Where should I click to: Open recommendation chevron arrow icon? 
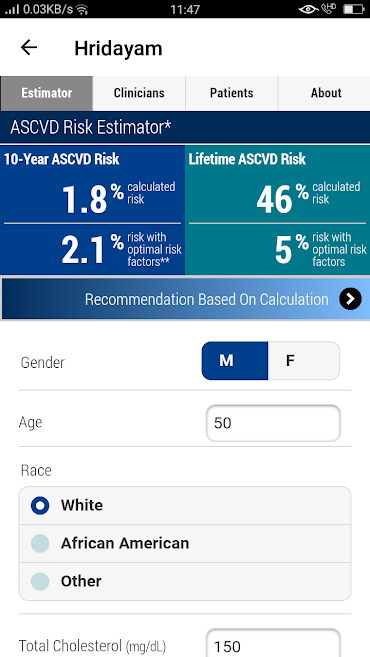coord(350,299)
